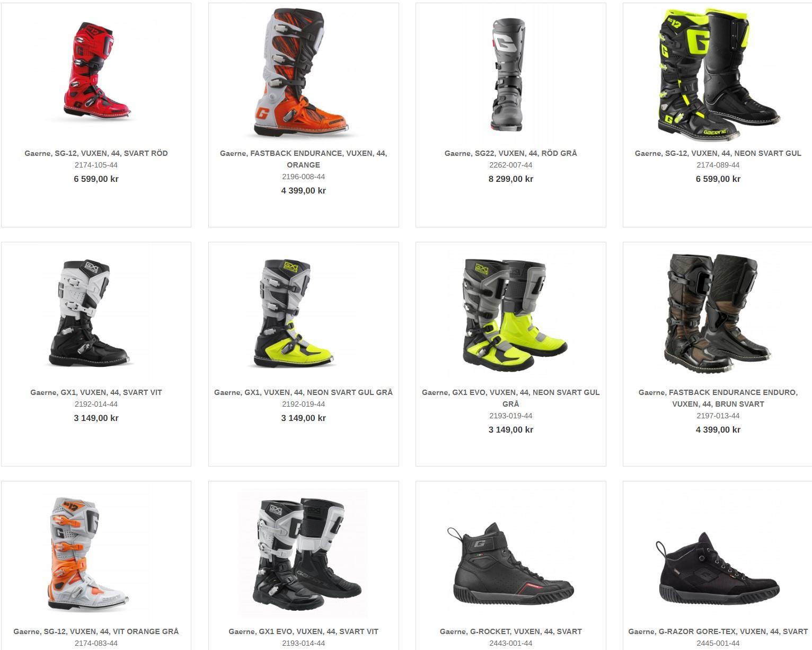Open Gaerne G-ROCKET SVART product title
The image size is (812, 650).
(x=511, y=631)
